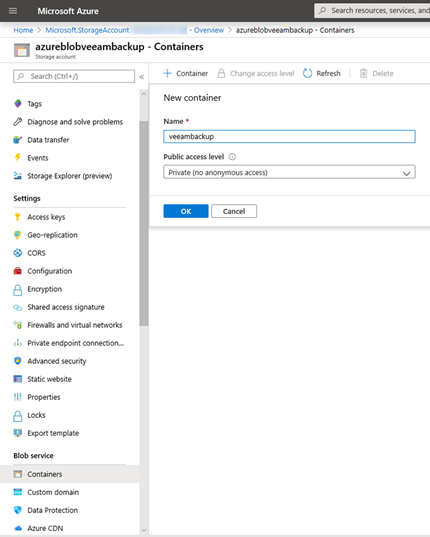Click the Public access level info icon

[x=232, y=157]
